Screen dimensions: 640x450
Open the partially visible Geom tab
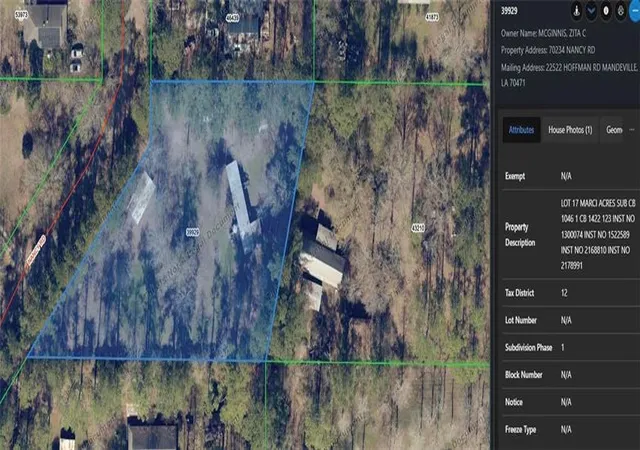pos(613,130)
